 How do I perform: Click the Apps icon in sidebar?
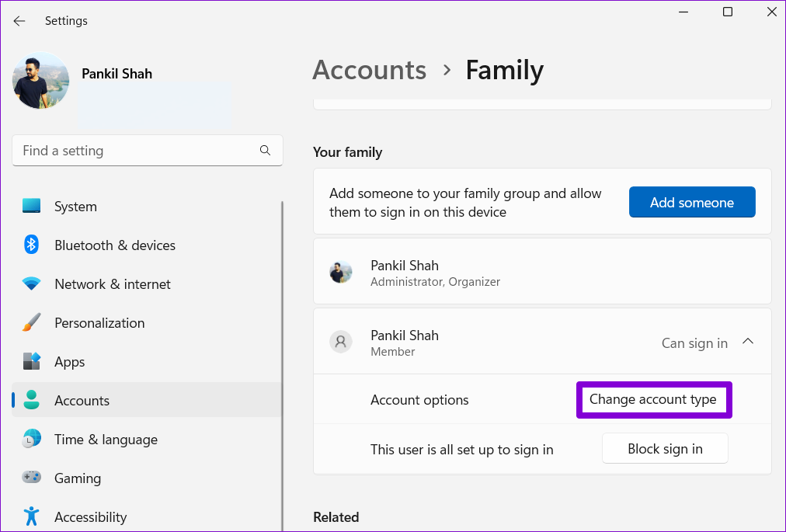coord(31,362)
